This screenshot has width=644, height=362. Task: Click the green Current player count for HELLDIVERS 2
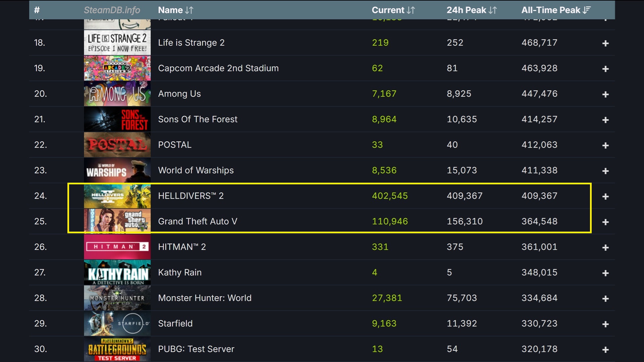point(390,196)
